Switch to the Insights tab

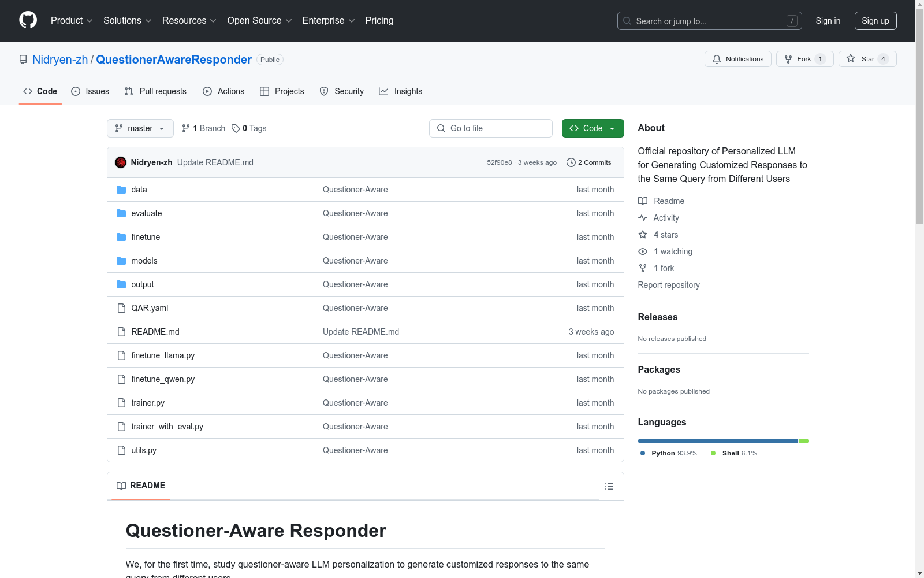click(401, 91)
